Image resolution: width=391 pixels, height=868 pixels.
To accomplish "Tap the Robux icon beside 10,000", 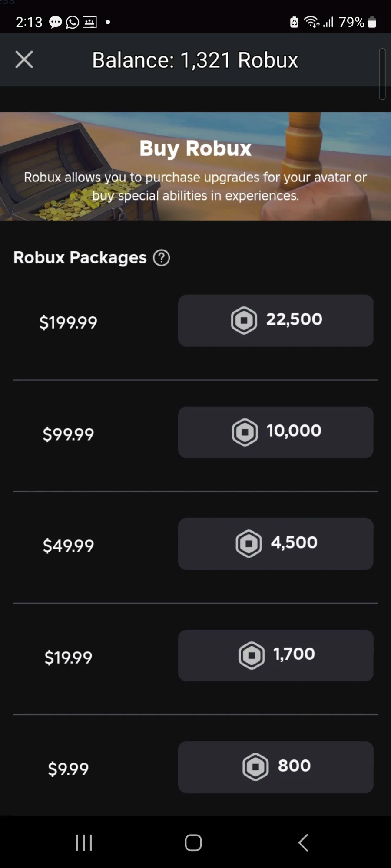I will tap(245, 432).
